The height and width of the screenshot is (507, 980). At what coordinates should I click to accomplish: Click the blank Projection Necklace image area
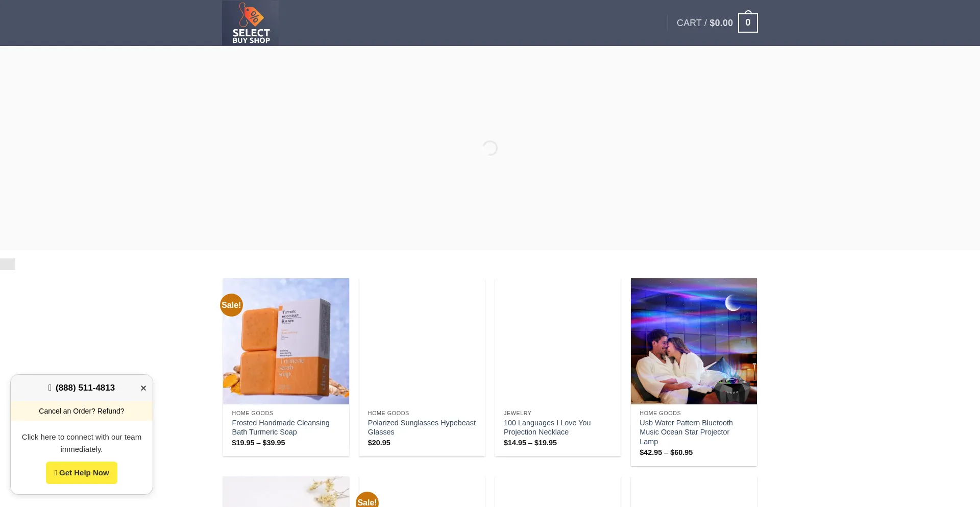coord(557,341)
